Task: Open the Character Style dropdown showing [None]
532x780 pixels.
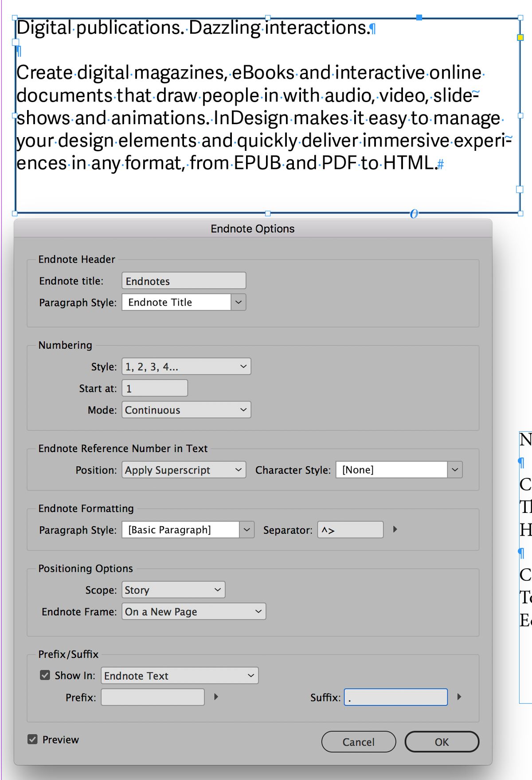Action: pos(455,469)
